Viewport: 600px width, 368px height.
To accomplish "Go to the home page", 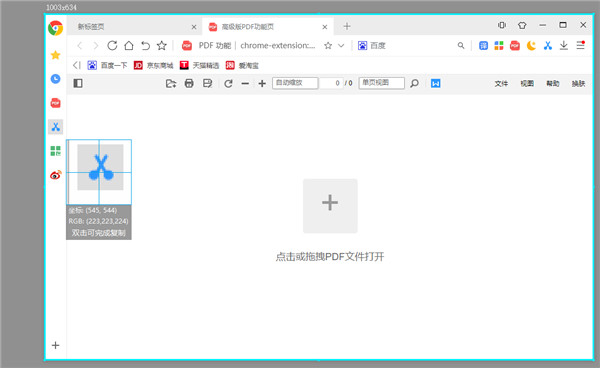I will coord(129,46).
